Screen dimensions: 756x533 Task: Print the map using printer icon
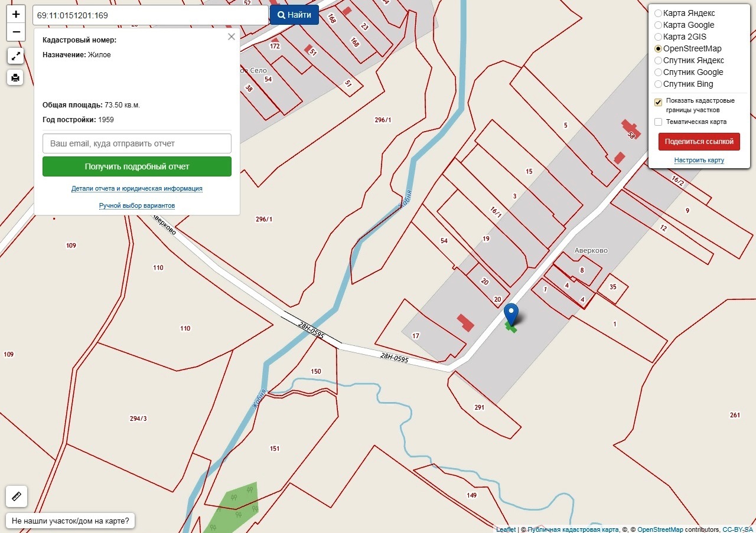coord(16,77)
